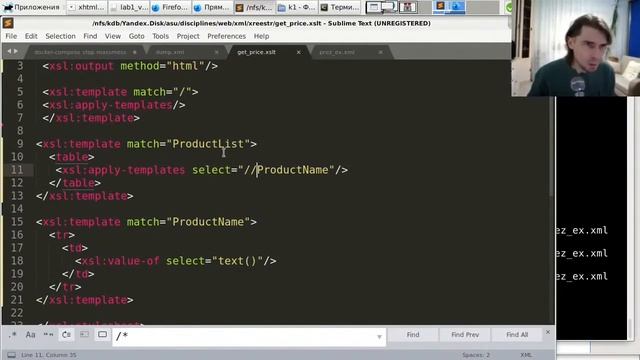Click line number 9 in gutter
Screen dimensions: 640x360
tap(20, 144)
